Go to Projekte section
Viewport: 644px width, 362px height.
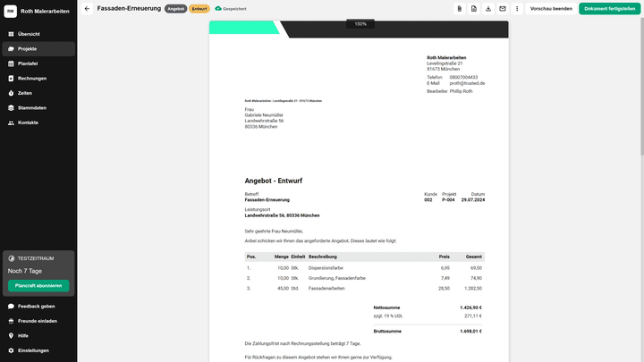coord(28,48)
